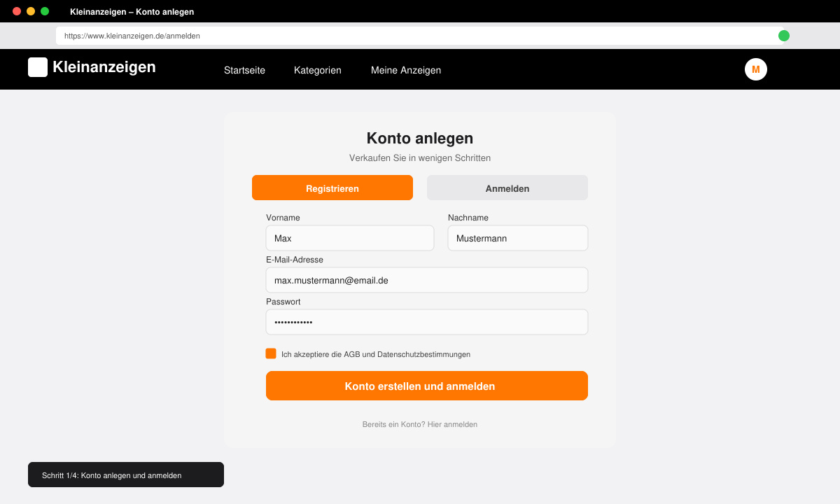Focus the Nachname input field
This screenshot has width=840, height=504.
518,238
